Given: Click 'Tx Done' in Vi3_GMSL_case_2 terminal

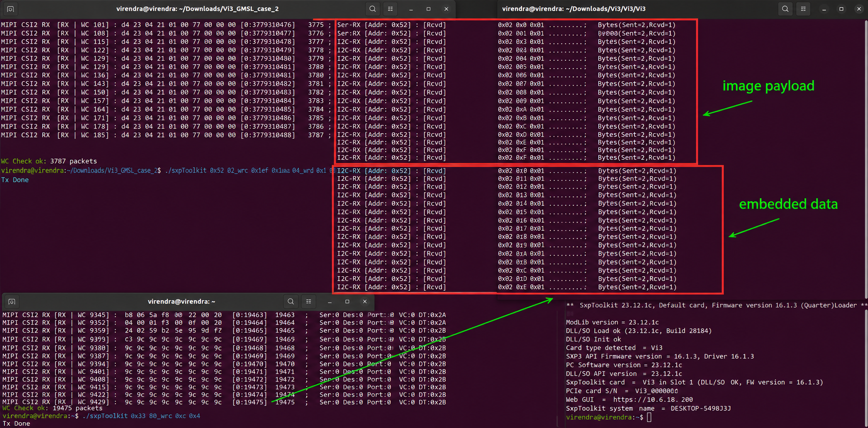Looking at the screenshot, I should coord(15,180).
